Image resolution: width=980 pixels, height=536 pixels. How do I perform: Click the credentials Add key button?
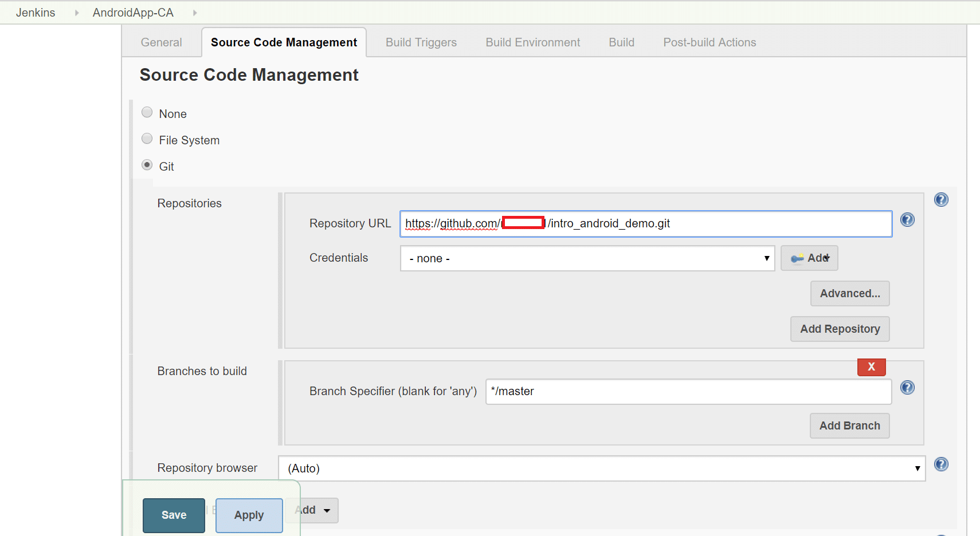pos(809,258)
